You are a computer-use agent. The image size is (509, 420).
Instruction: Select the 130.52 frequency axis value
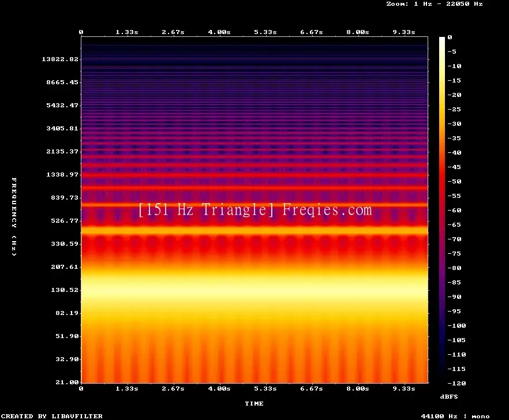click(65, 290)
